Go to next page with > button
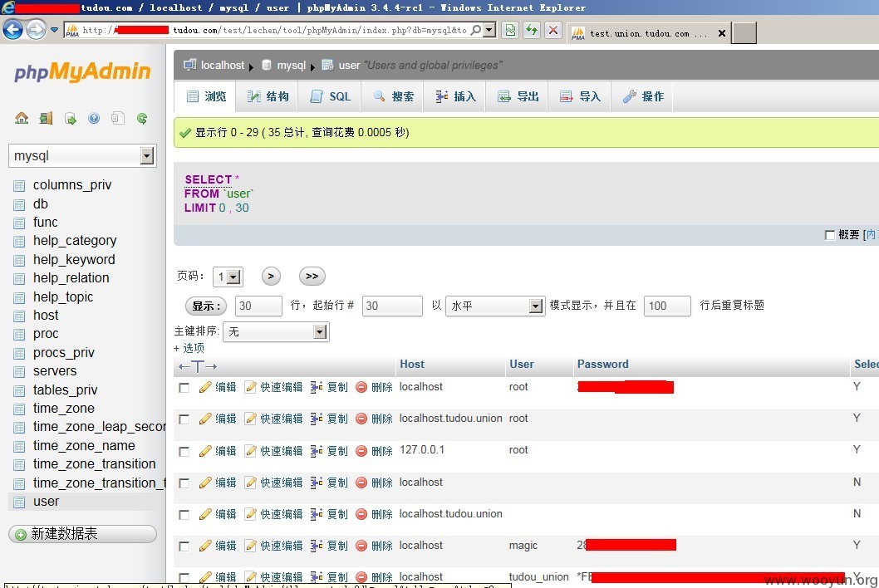Image resolution: width=879 pixels, height=588 pixels. [271, 276]
